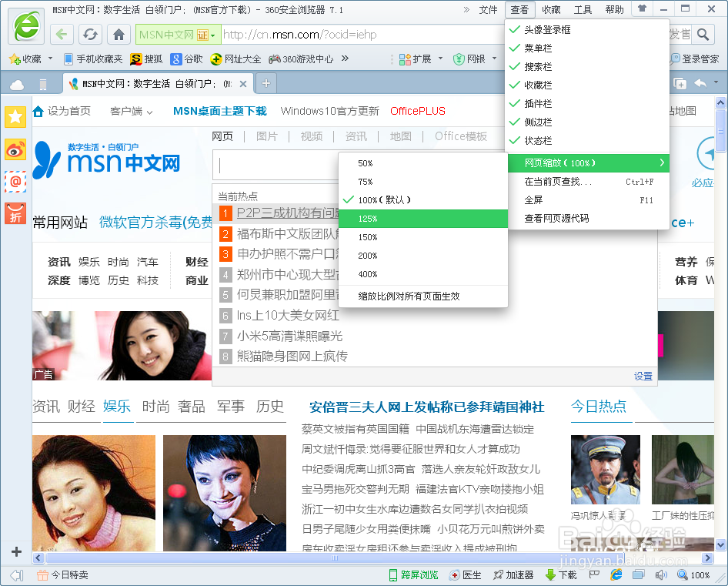Click the phone icon in tab bar
Screen dimensions: 728x586
pos(43,84)
